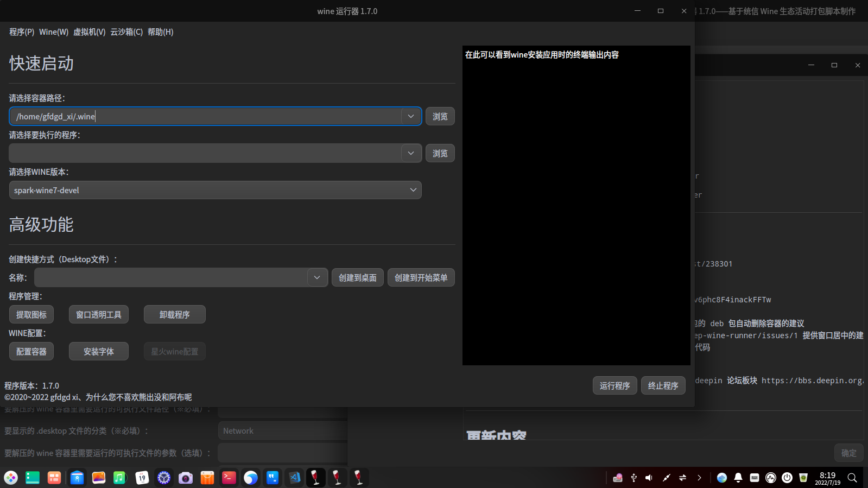The height and width of the screenshot is (488, 868).
Task: Open the blue quotation-mark app icon
Action: (x=273, y=478)
